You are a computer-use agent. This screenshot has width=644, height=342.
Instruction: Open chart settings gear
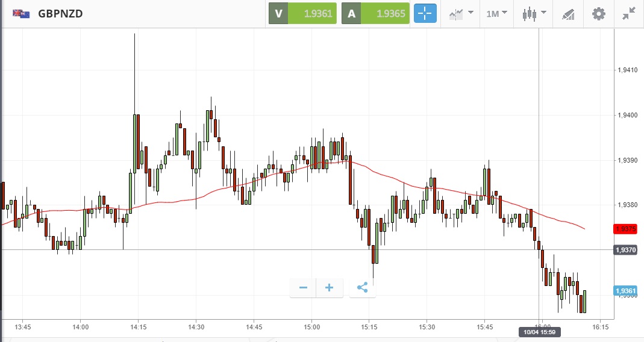598,13
